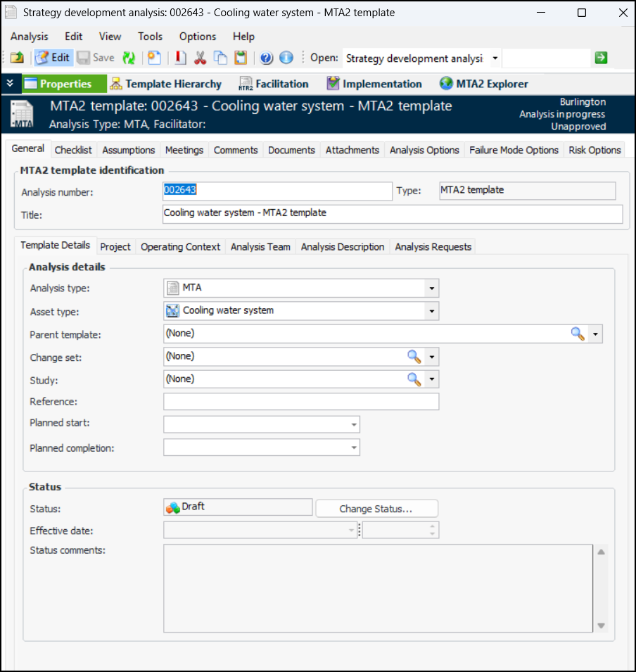Screen dimensions: 636x672
Task: Click the Reference input field
Action: click(x=301, y=402)
